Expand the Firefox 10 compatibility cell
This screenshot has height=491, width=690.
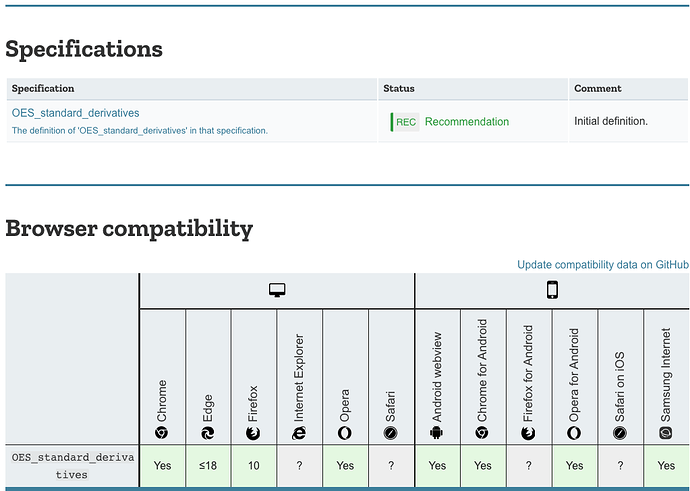pyautogui.click(x=254, y=465)
